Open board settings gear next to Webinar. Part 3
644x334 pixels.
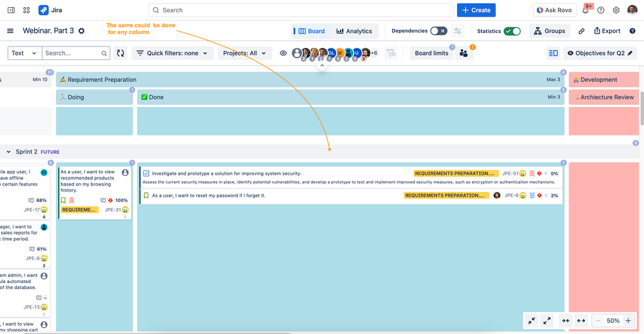point(81,31)
